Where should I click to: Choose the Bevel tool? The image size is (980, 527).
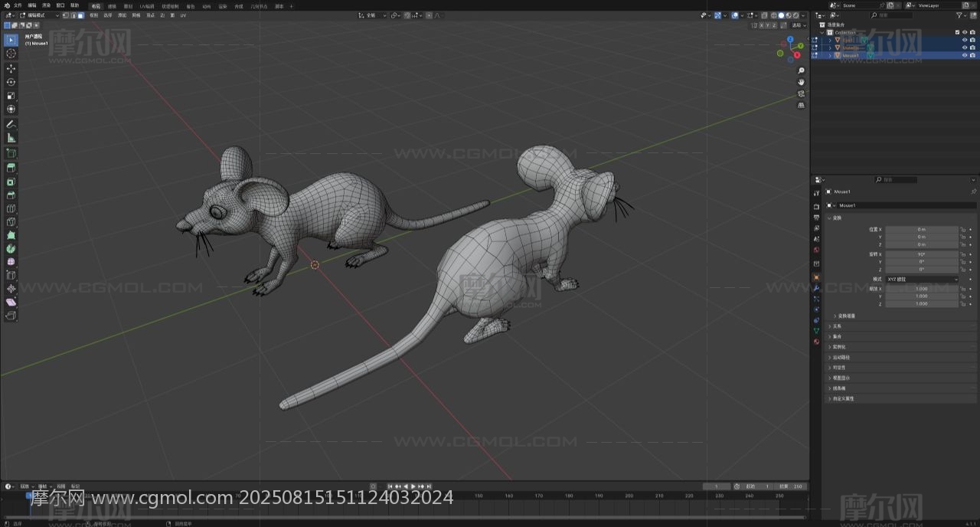coord(11,195)
